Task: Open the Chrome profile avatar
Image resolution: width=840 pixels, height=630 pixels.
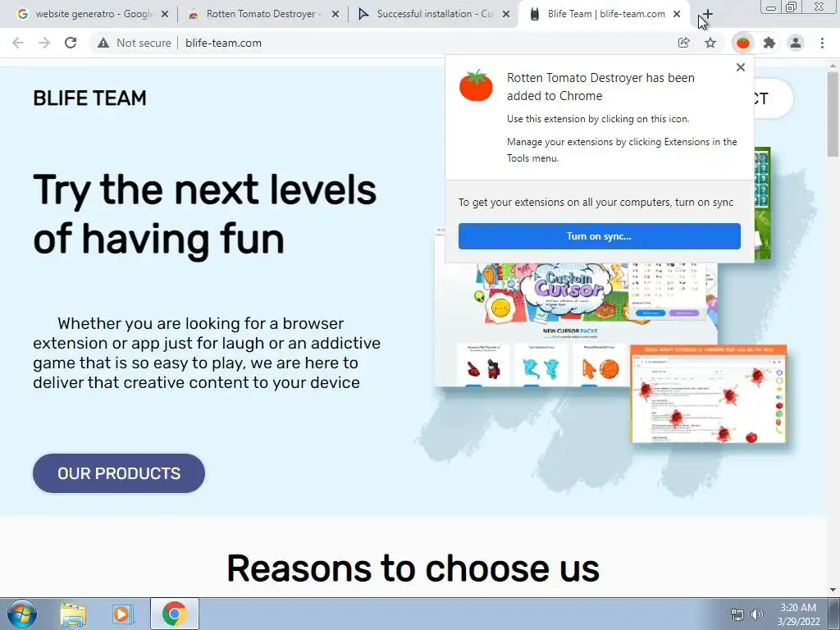Action: tap(796, 43)
